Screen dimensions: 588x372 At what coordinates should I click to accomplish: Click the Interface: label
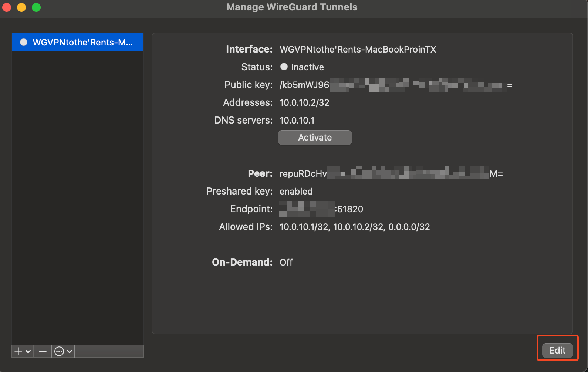tap(249, 49)
